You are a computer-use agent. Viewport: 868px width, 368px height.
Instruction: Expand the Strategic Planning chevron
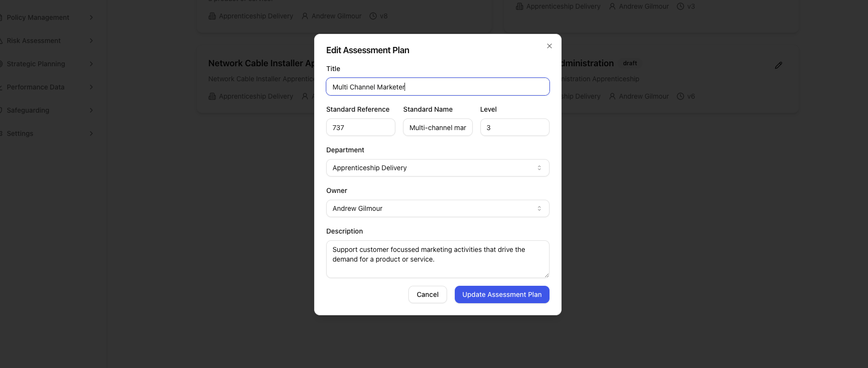(x=91, y=64)
